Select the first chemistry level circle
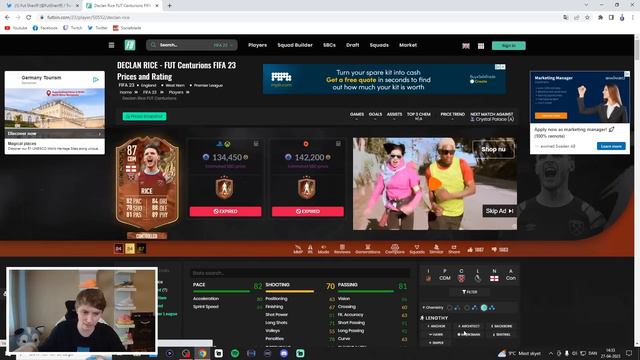640x360 pixels. [x=450, y=307]
